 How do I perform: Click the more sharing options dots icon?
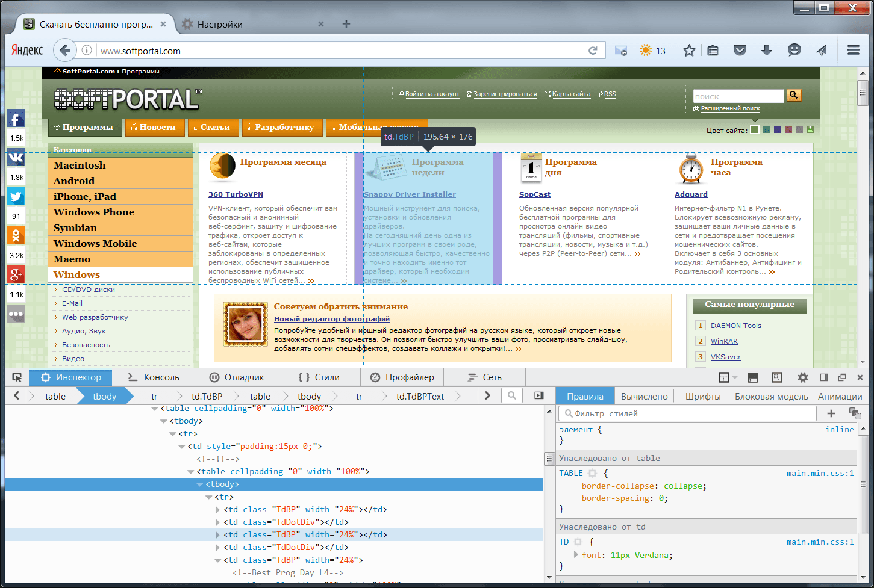pos(16,314)
